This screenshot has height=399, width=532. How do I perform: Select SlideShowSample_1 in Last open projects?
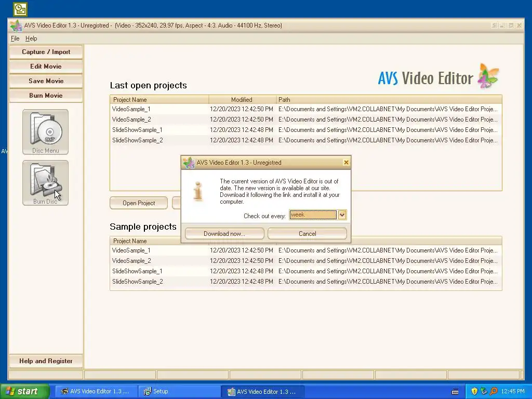(305, 130)
